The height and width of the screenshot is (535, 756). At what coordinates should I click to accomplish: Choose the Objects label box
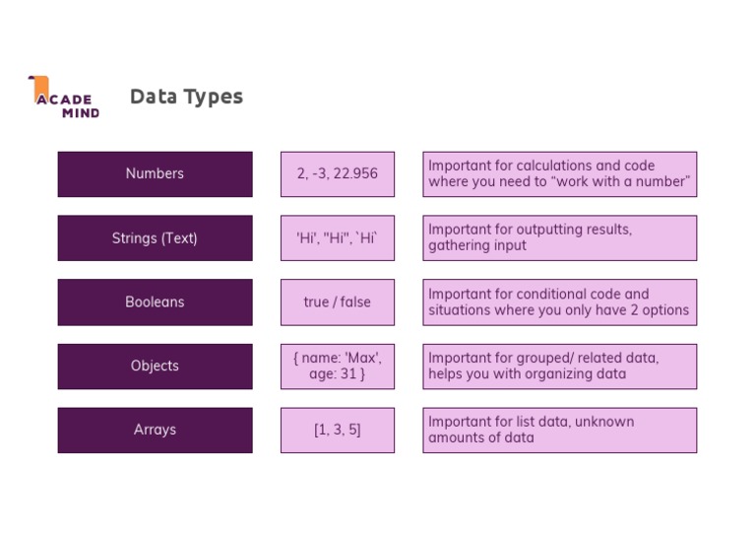pyautogui.click(x=155, y=366)
